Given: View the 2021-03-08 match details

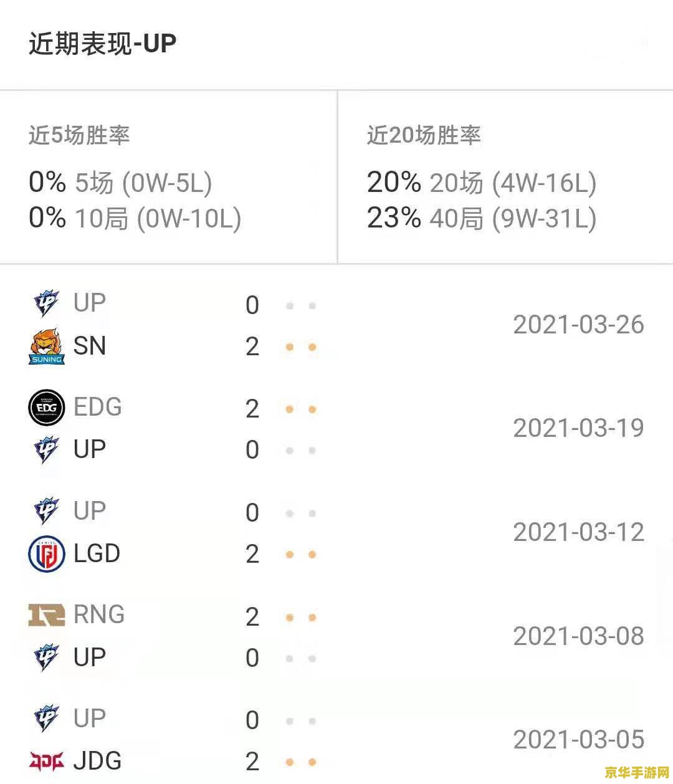Looking at the screenshot, I should [336, 636].
